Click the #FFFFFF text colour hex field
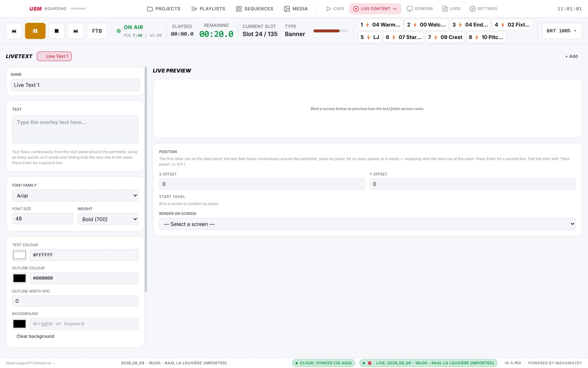The width and height of the screenshot is (588, 368). coord(84,255)
